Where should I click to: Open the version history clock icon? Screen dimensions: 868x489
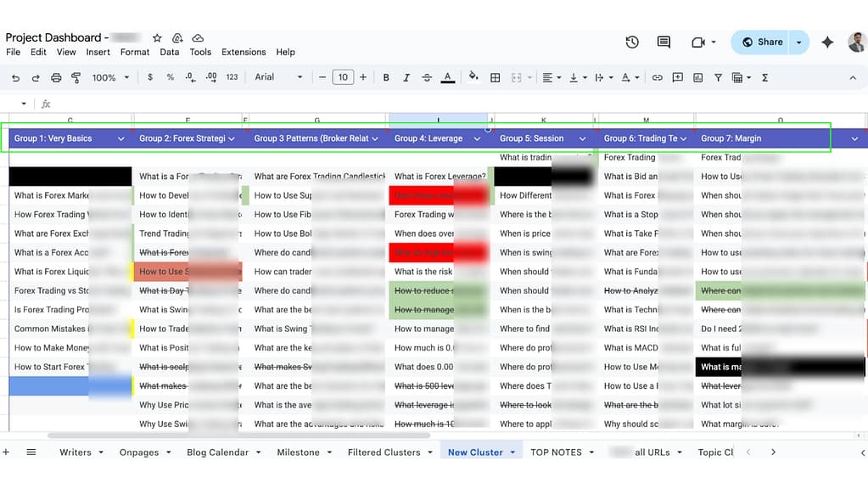coord(632,42)
